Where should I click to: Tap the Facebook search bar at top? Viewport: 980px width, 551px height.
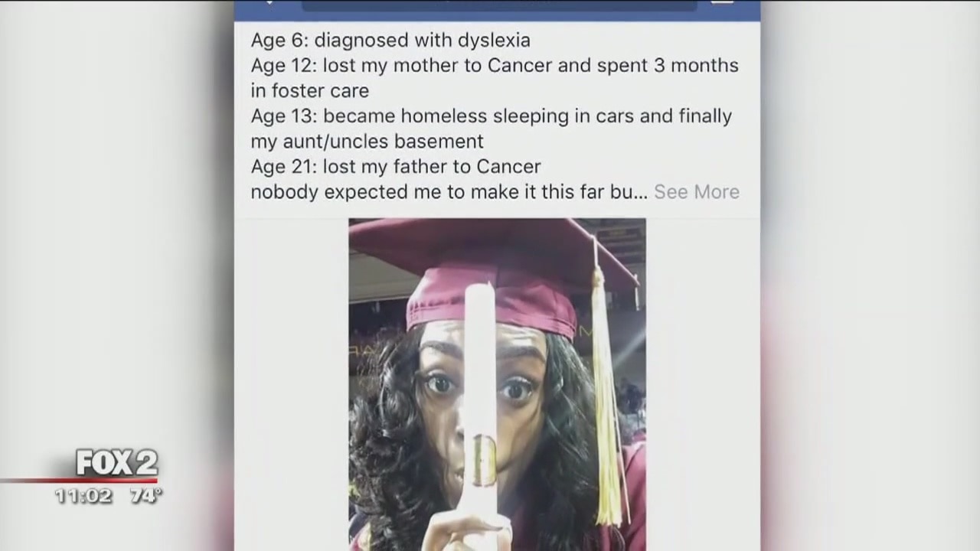point(499,5)
